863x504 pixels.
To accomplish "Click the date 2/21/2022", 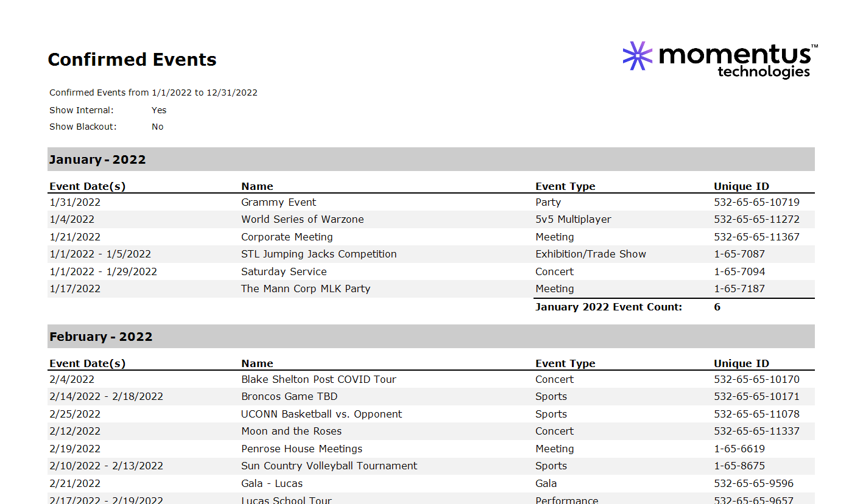I will [x=75, y=483].
